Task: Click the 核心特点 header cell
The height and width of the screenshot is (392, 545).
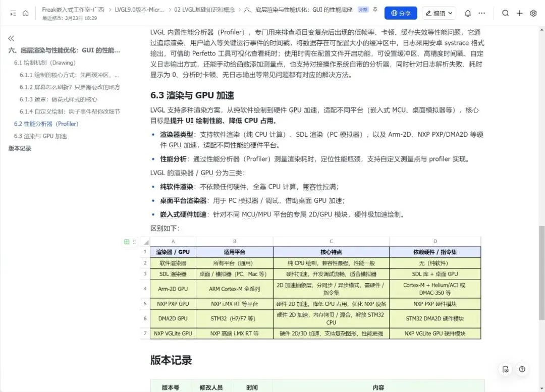Action: (x=331, y=252)
